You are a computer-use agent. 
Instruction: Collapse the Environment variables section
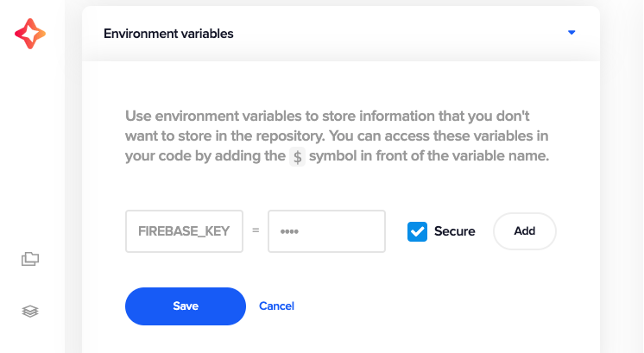[x=571, y=33]
